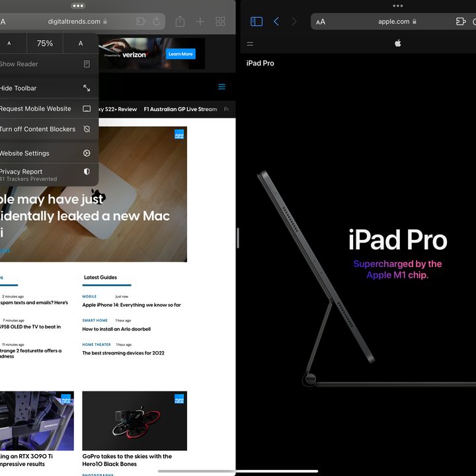
Task: Choose Hide Toolbar from page menu
Action: [48, 88]
